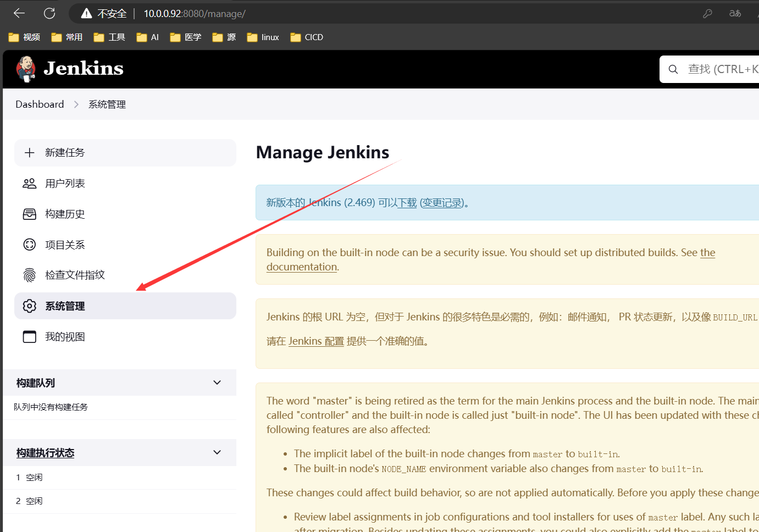Screen dimensions: 759x532
Task: Click the gear icon for 系统管理
Action: (x=30, y=306)
